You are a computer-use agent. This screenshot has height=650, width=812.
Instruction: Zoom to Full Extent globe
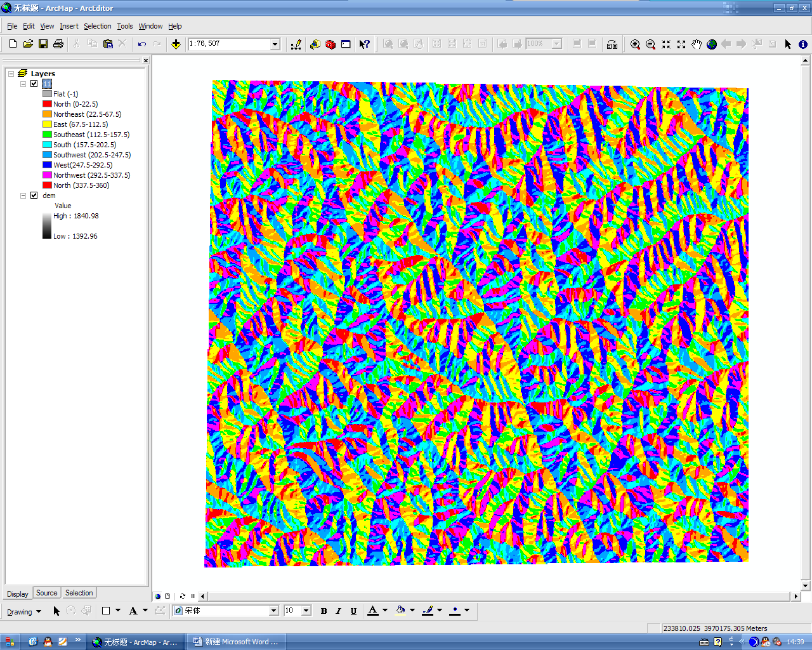pyautogui.click(x=711, y=44)
